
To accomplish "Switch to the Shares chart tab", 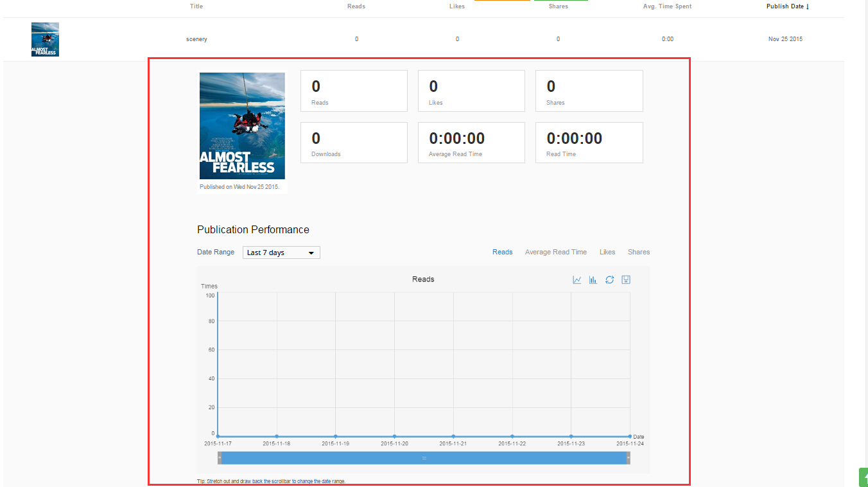I will [639, 252].
